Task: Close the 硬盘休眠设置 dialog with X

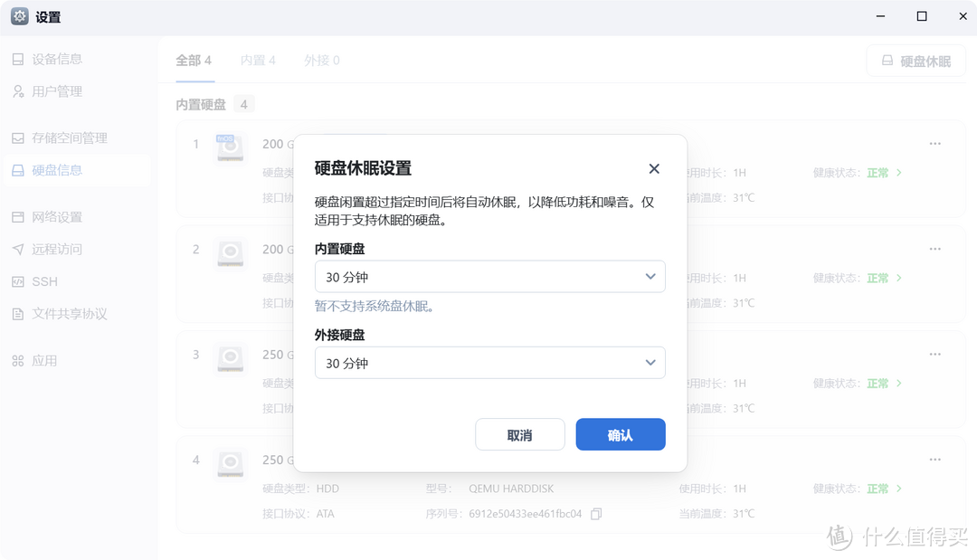Action: pos(654,169)
